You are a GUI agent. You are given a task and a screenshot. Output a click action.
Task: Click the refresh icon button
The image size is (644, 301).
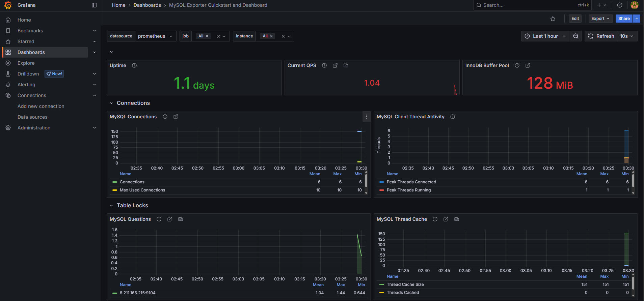point(601,36)
